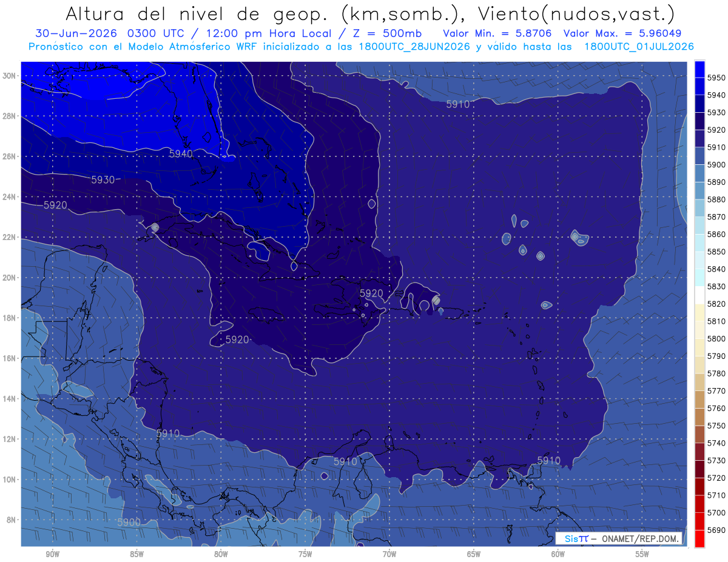
Task: Click the colorbar swatch between 5790 and 5780
Action: tap(699, 365)
